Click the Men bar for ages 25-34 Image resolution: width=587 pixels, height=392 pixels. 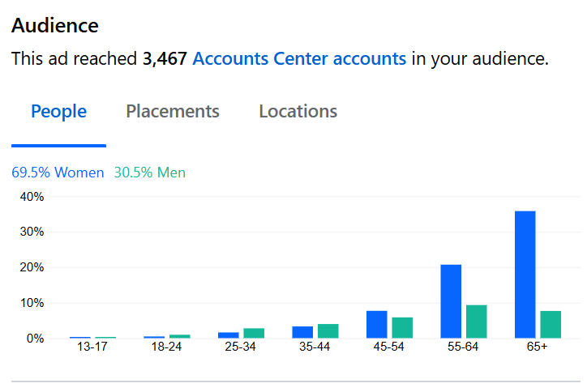pos(254,333)
